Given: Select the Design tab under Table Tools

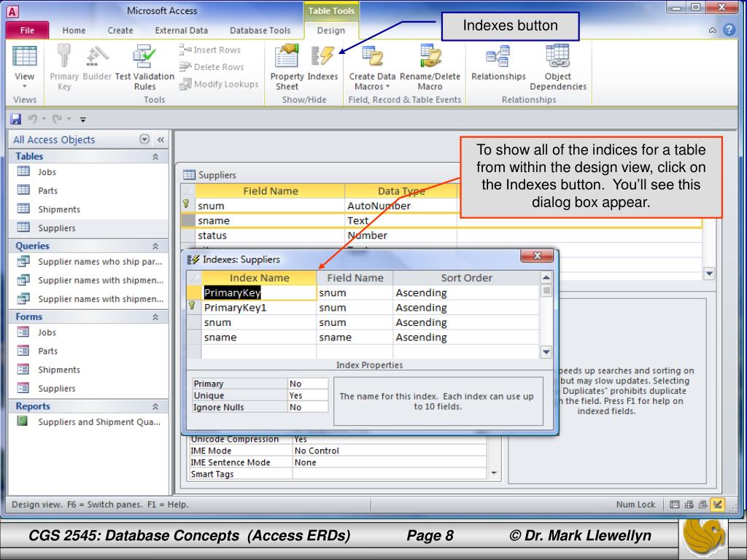Looking at the screenshot, I should (x=331, y=30).
